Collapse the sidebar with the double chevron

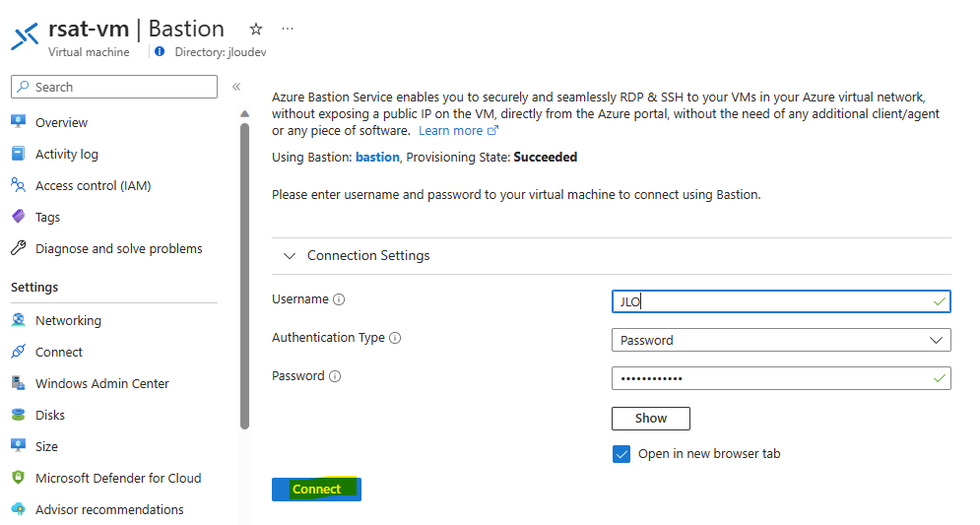click(236, 87)
